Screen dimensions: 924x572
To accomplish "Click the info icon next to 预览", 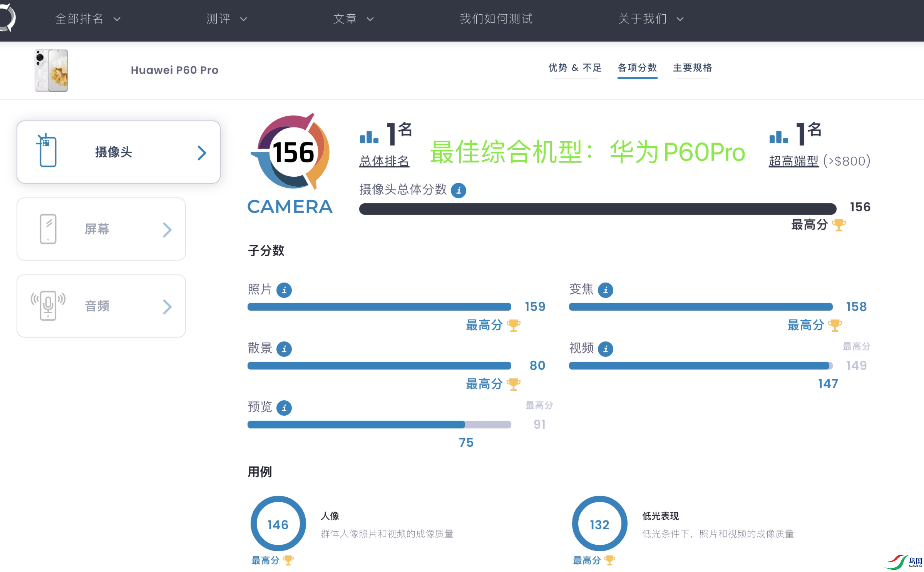I will (284, 408).
